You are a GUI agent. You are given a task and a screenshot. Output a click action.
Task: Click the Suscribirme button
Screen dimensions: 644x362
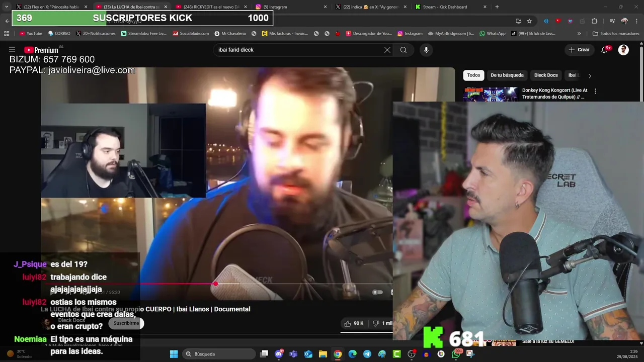click(126, 323)
